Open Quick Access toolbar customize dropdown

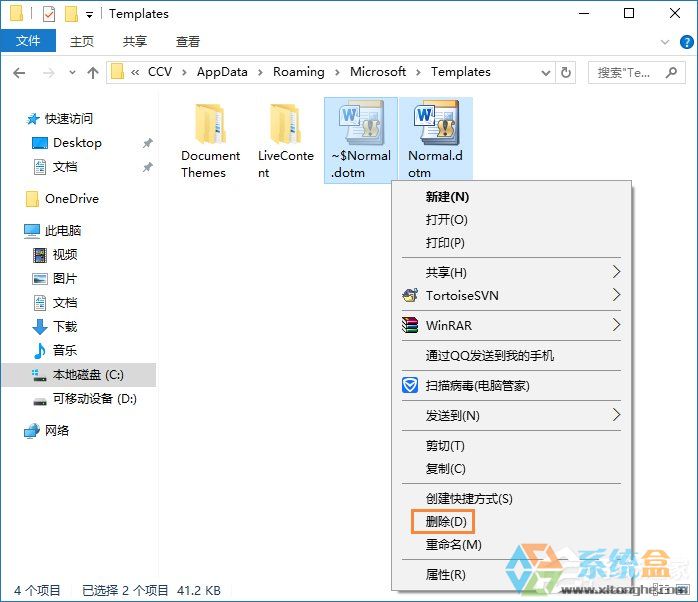click(x=89, y=15)
